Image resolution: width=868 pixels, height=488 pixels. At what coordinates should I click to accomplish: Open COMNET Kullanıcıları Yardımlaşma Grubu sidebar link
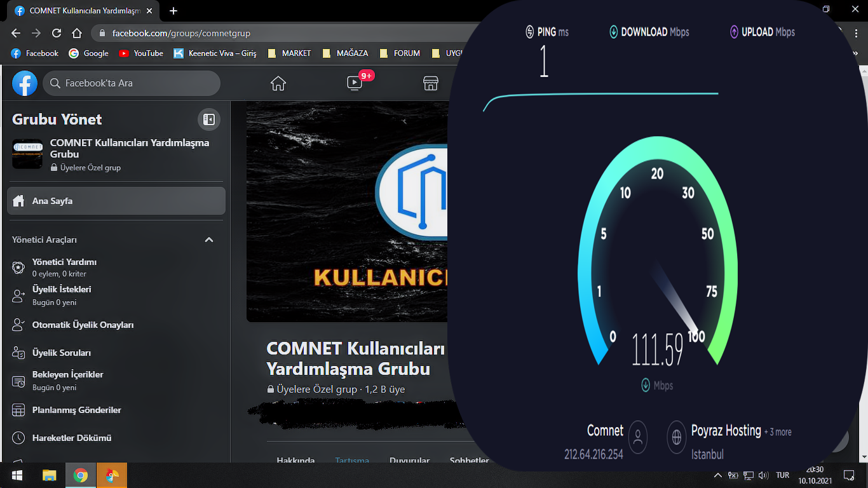(130, 148)
